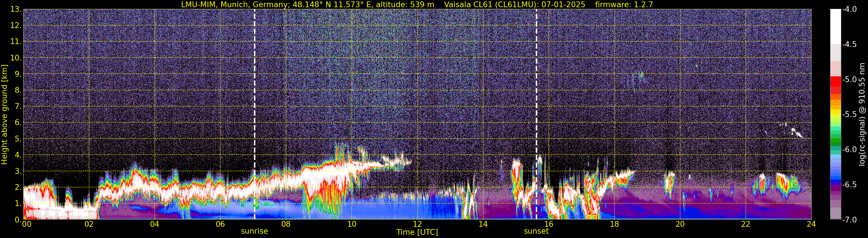Click the '-7.0' colorbar tick label
The height and width of the screenshot is (238, 868).
tap(849, 220)
